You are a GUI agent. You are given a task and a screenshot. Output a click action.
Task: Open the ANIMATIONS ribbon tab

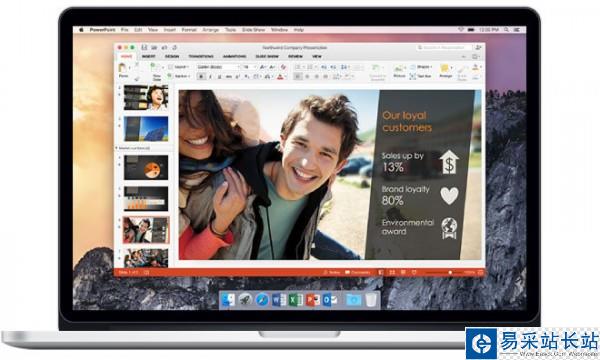coord(235,56)
